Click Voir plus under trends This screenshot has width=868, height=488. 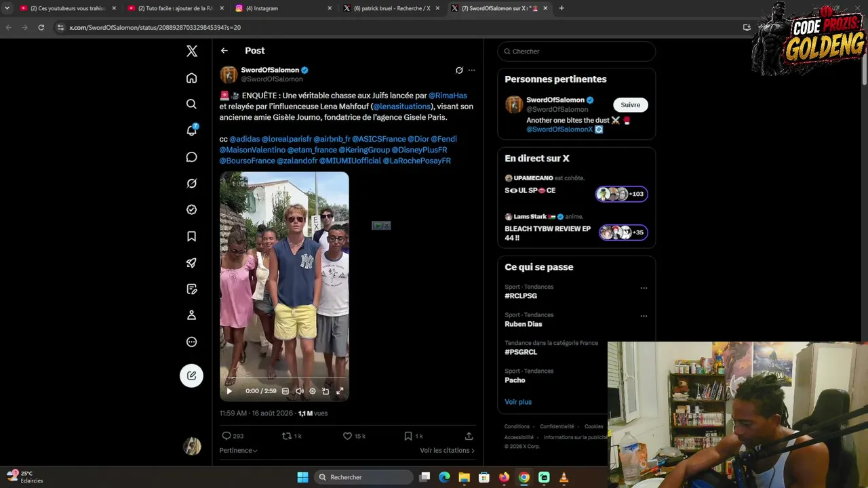[518, 402]
